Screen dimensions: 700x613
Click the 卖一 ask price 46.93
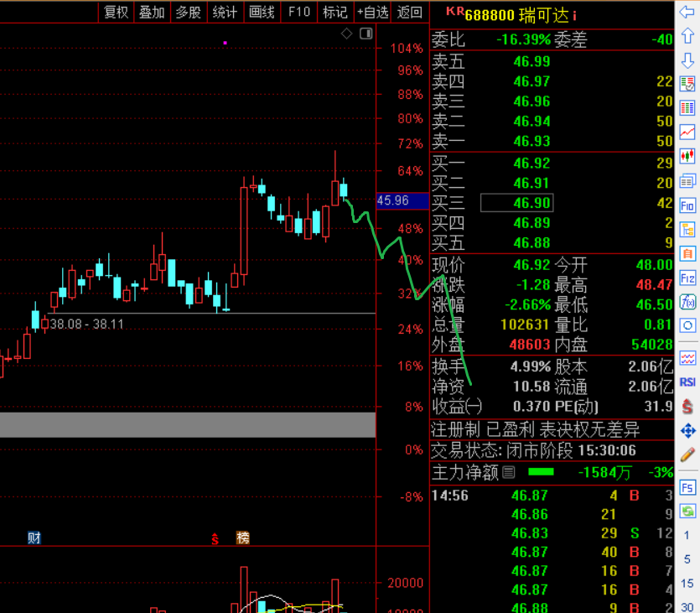531,141
